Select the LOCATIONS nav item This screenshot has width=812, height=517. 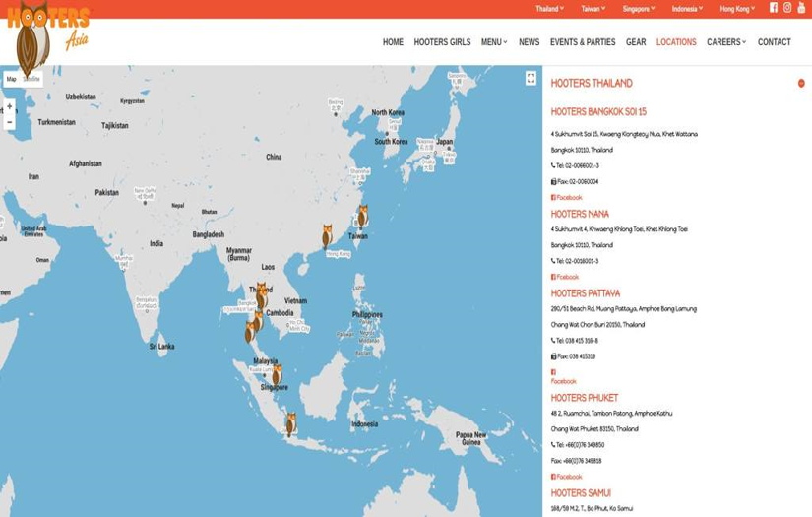coord(676,42)
